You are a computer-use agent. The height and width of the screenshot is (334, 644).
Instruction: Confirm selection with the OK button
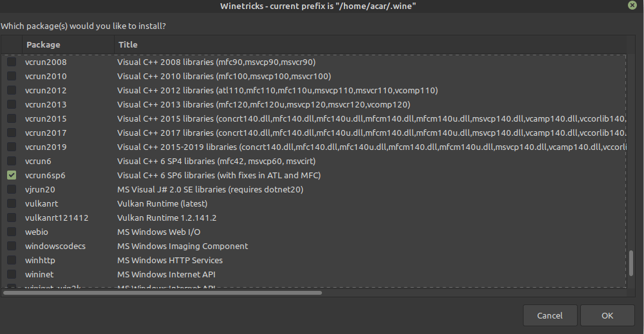(x=607, y=315)
